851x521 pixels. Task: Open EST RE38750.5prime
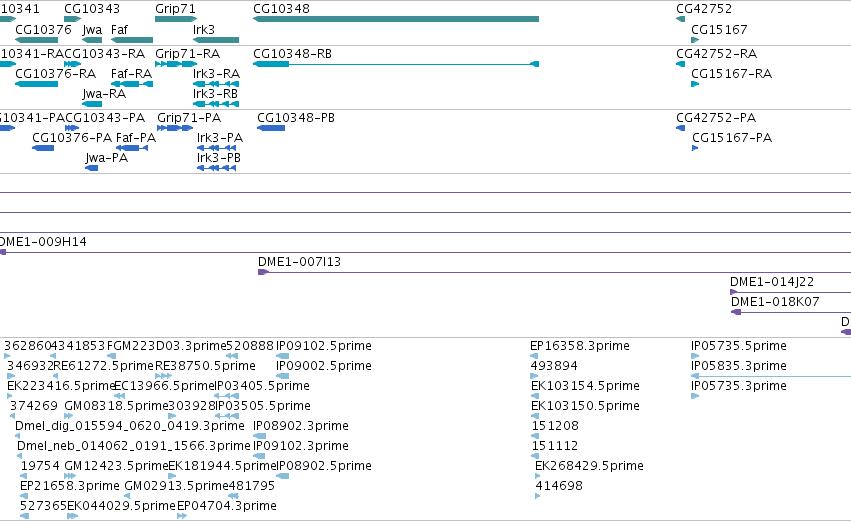coord(205,366)
